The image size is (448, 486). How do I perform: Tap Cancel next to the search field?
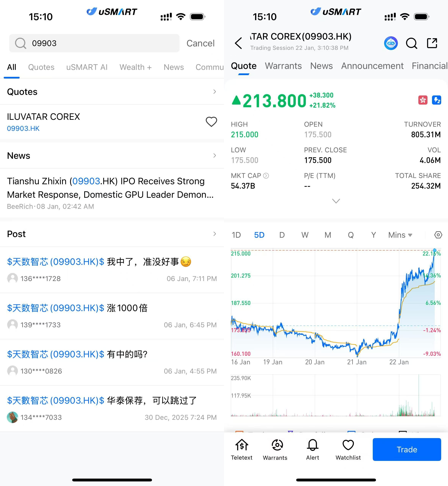tap(200, 43)
